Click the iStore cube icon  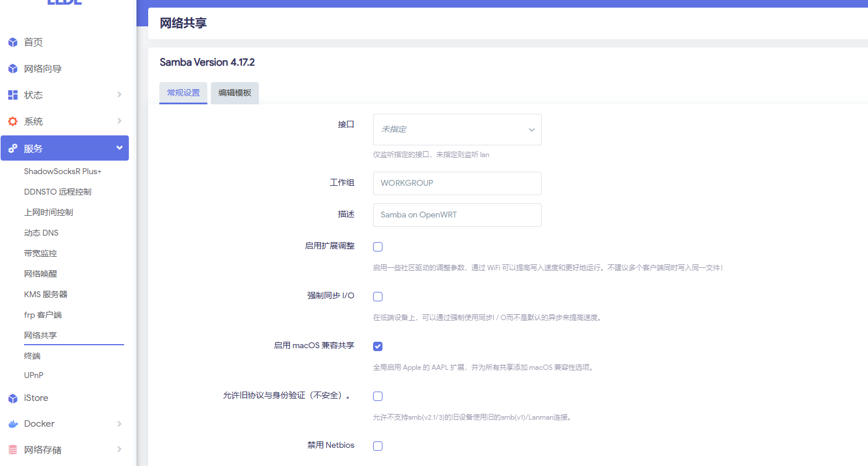pos(13,398)
